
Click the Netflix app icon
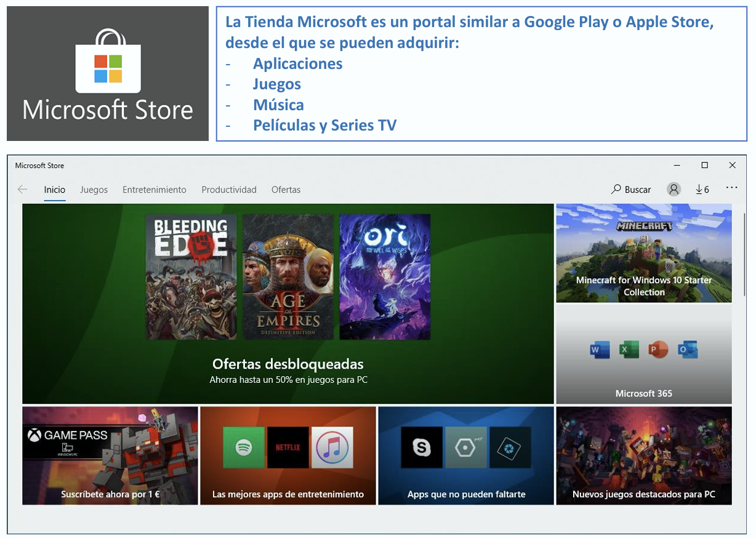(x=288, y=448)
